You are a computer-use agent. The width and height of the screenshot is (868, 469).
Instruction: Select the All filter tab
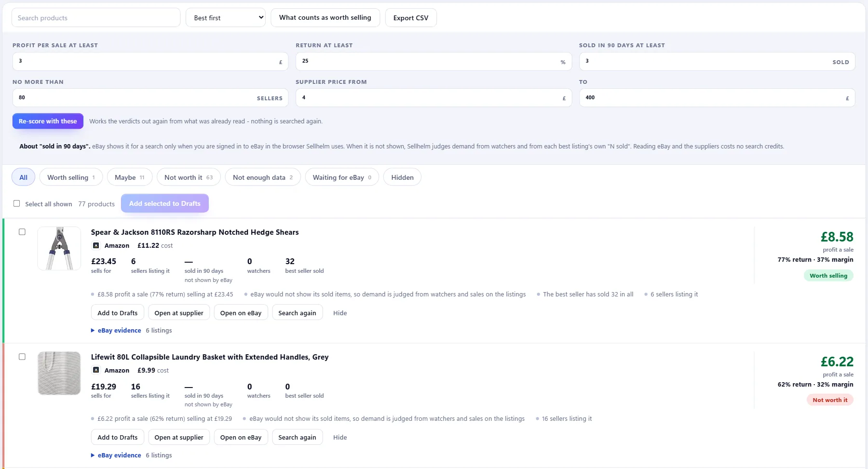coord(23,177)
